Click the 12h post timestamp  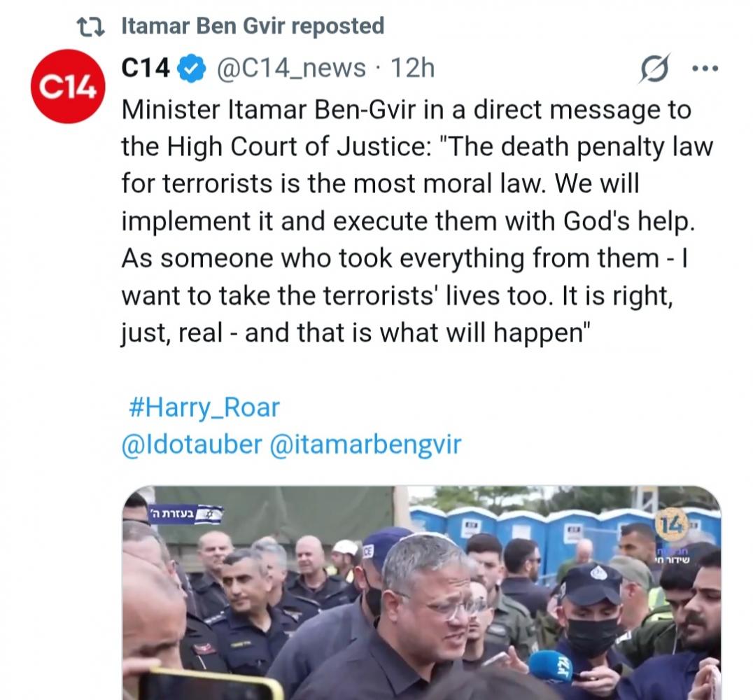(412, 68)
